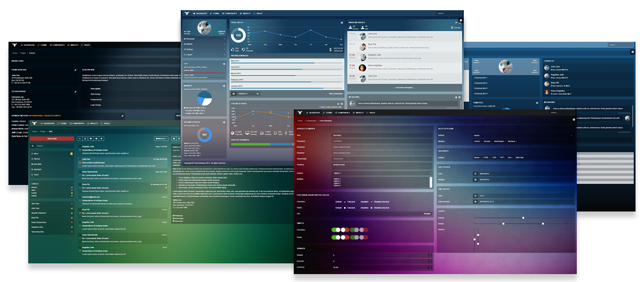The width and height of the screenshot is (644, 282).
Task: Click refresh icon in mail toolbar
Action: tap(85, 139)
